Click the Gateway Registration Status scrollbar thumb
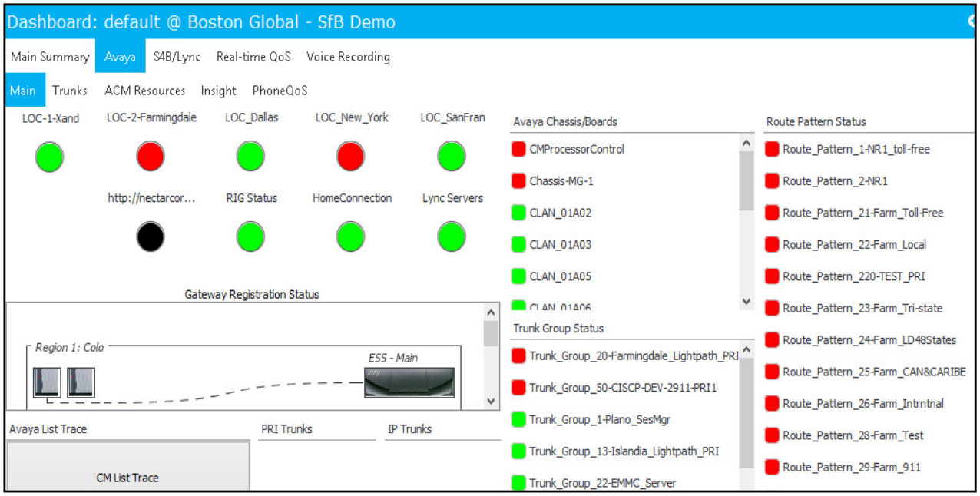 (x=492, y=333)
